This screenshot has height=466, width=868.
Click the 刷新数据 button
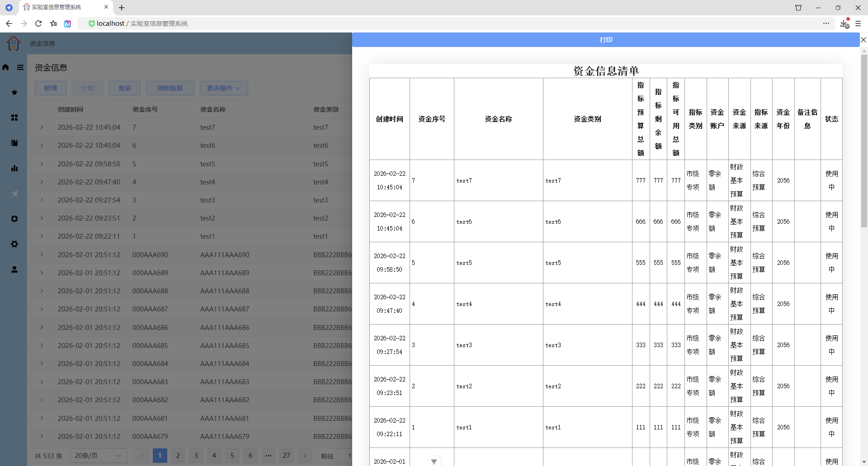click(170, 88)
